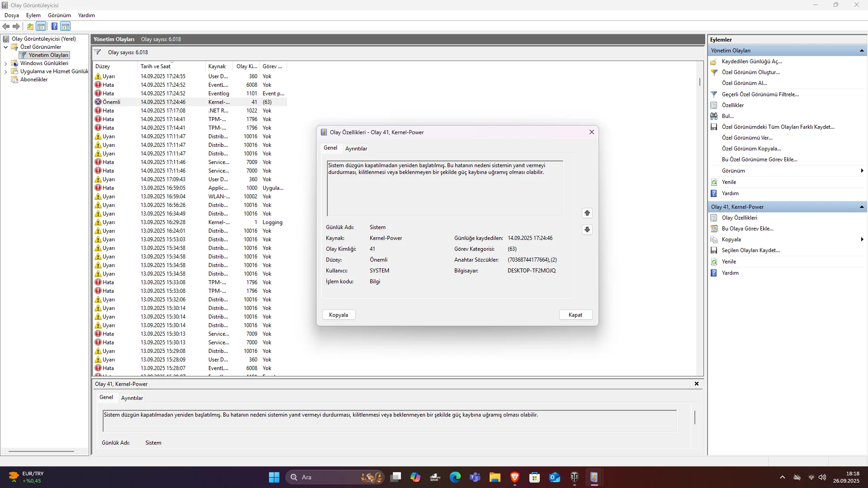Screen dimensions: 868x488
Task: Click next event down arrow in dialog
Action: (587, 230)
